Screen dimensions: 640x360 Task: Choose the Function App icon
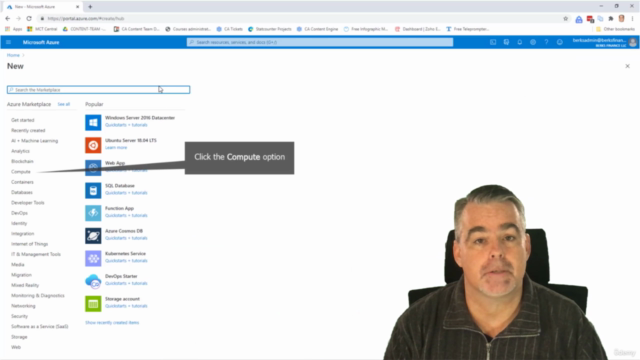[93, 213]
